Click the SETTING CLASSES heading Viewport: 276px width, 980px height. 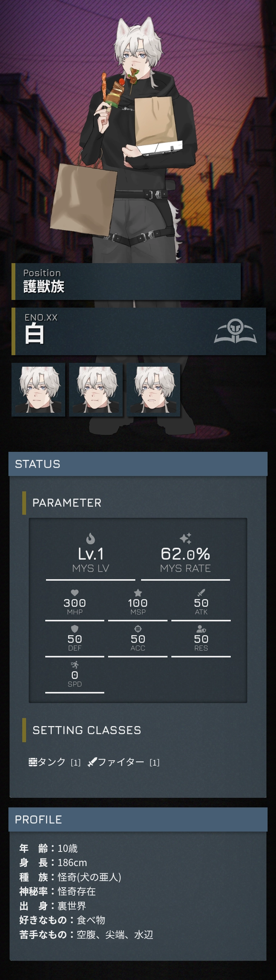(87, 730)
